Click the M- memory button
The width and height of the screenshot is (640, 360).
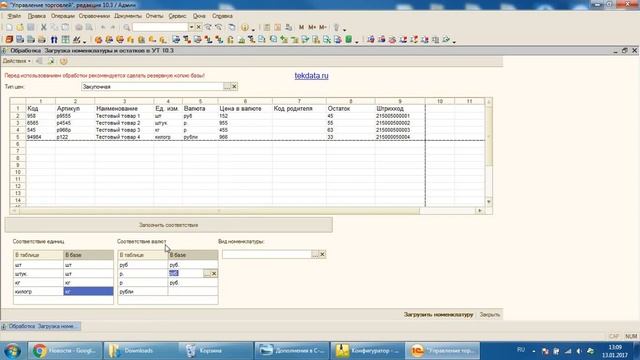pyautogui.click(x=322, y=27)
